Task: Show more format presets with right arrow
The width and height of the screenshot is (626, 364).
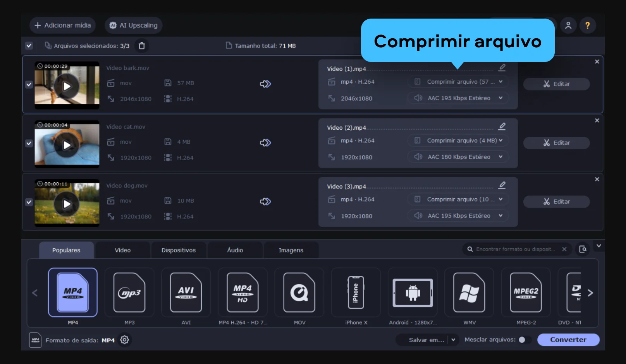Action: (x=590, y=293)
